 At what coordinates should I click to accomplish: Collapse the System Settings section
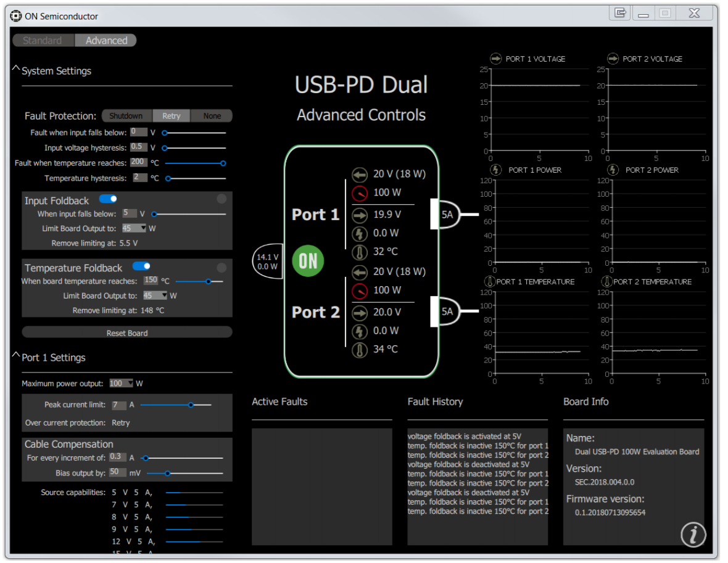[16, 70]
